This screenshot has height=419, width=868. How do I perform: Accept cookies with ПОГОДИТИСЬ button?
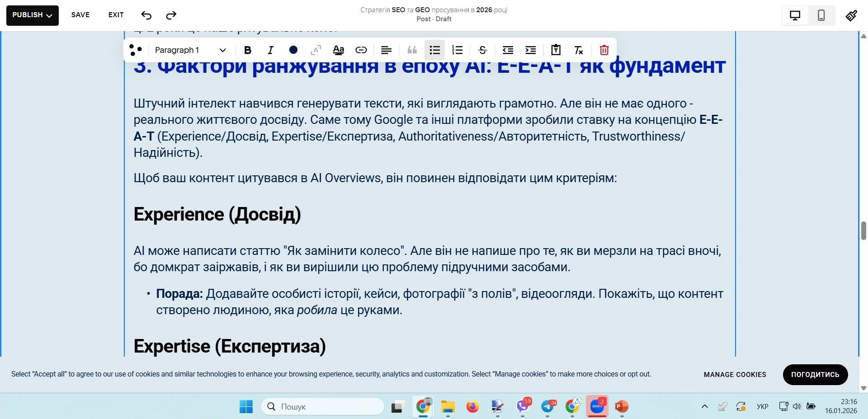(x=815, y=374)
